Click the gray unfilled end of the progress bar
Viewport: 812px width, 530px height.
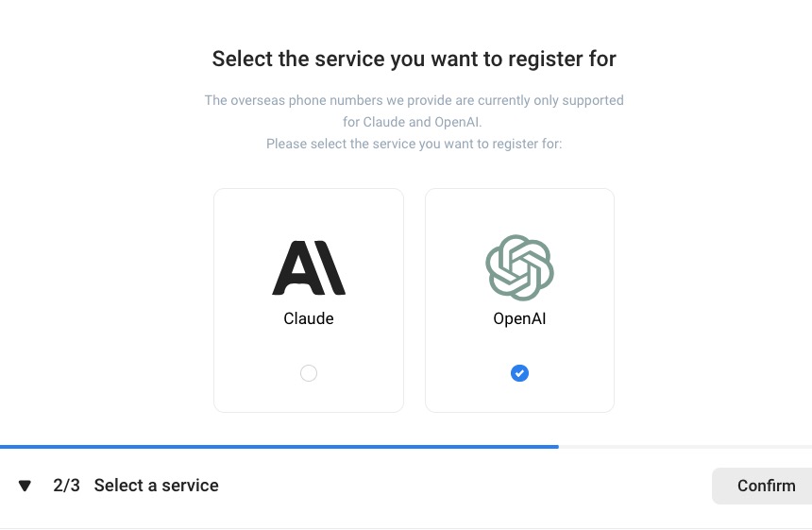click(685, 446)
